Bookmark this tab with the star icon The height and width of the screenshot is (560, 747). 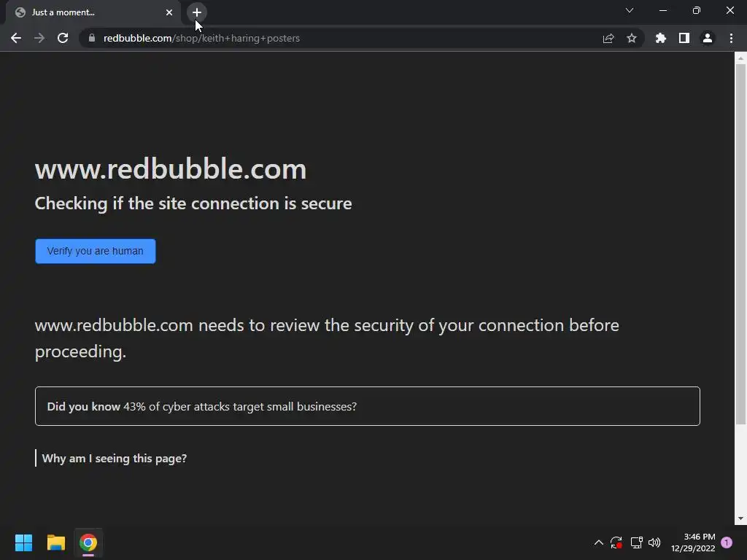(632, 38)
